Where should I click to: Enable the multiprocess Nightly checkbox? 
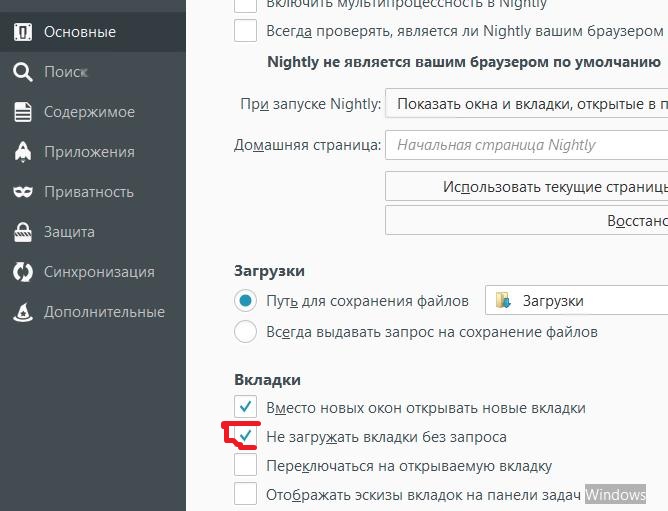[245, 5]
